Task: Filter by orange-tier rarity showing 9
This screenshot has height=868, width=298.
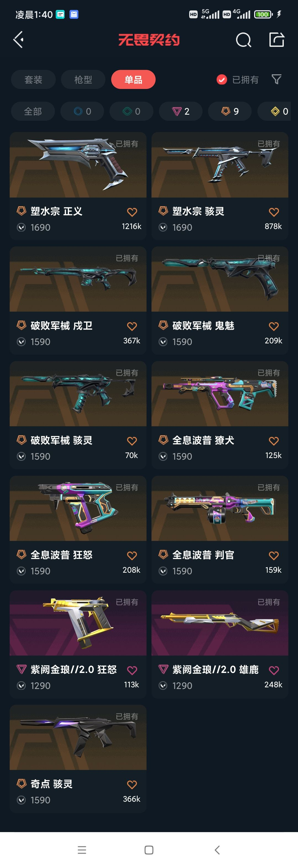Action: pyautogui.click(x=230, y=111)
